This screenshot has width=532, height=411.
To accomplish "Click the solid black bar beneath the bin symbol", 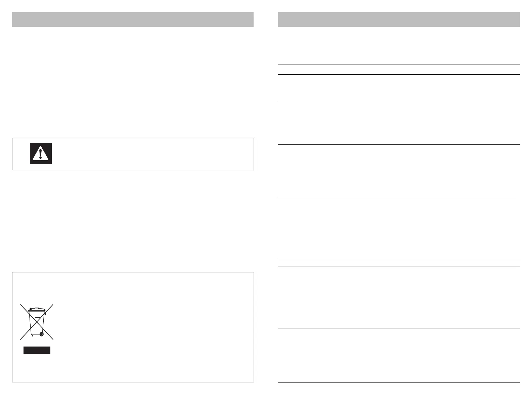I will (x=37, y=350).
